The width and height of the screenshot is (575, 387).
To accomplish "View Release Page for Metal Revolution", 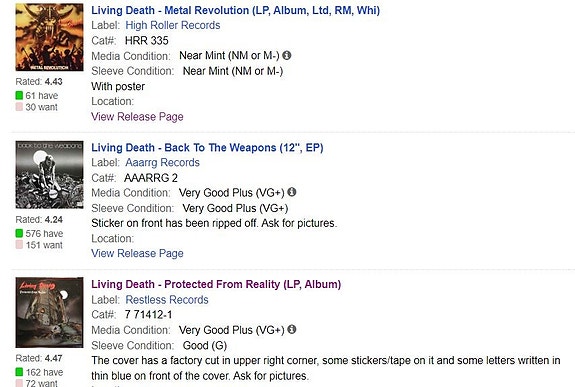I will 137,117.
